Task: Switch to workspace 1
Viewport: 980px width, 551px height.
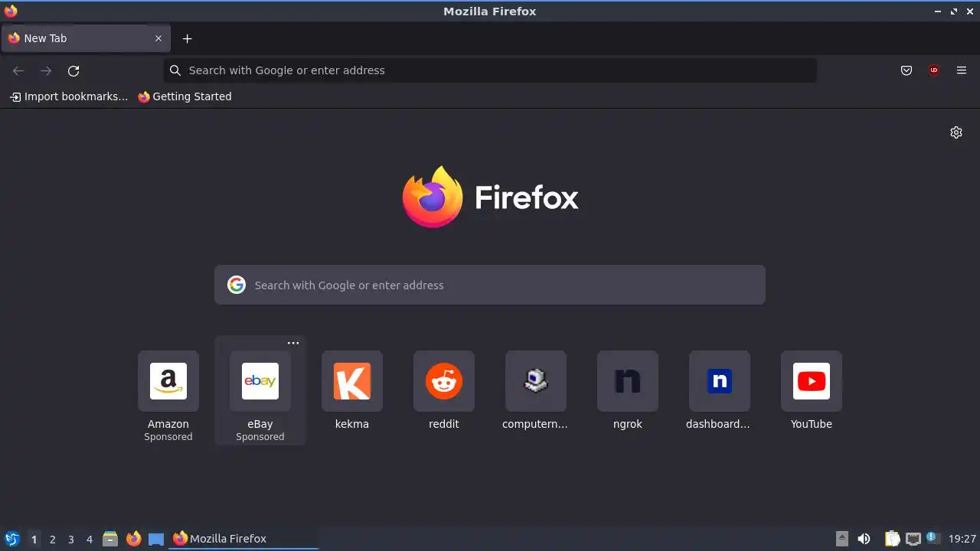Action: click(34, 540)
